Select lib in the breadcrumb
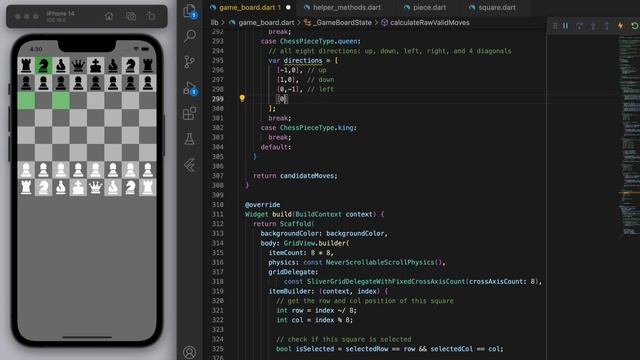This screenshot has width=640, height=360. tap(214, 22)
